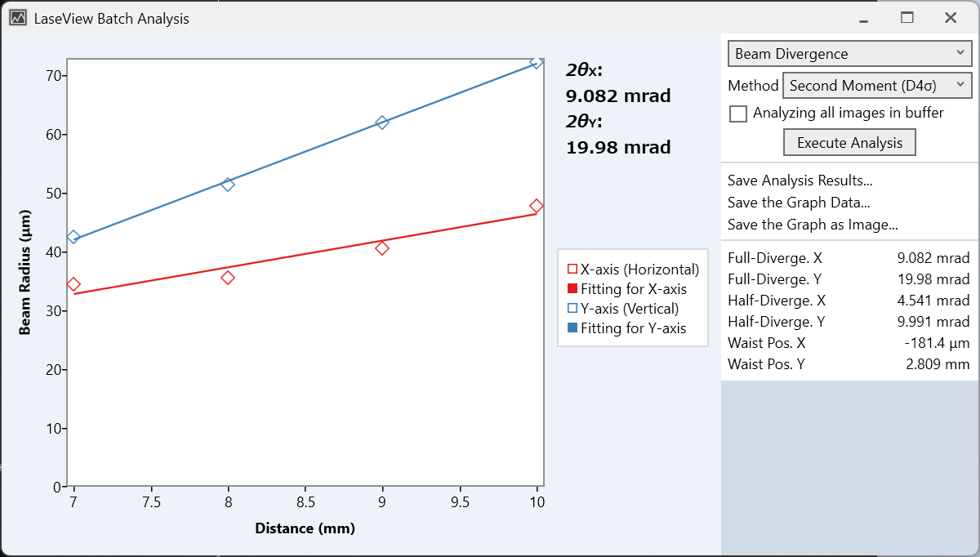
Task: Select the Half-Diverge. Y result row
Action: point(848,322)
